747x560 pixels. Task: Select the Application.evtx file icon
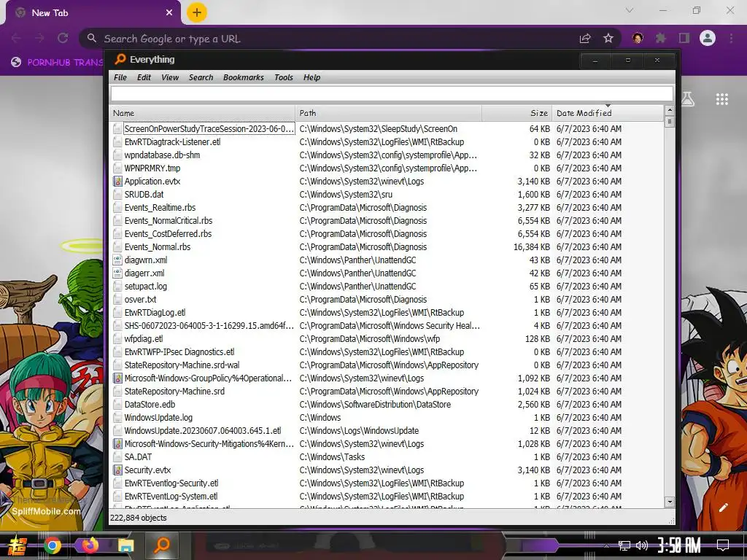pyautogui.click(x=117, y=181)
